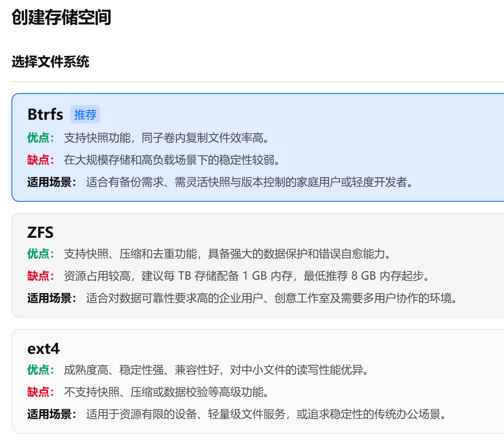This screenshot has height=442, width=504.
Task: Click the red 缺点 label under ZFS
Action: click(41, 276)
